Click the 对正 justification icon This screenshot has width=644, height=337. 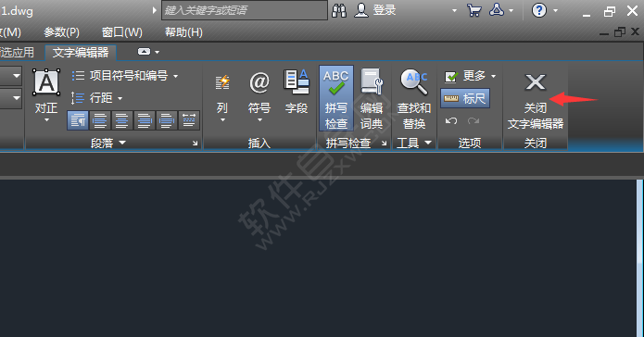[x=46, y=83]
